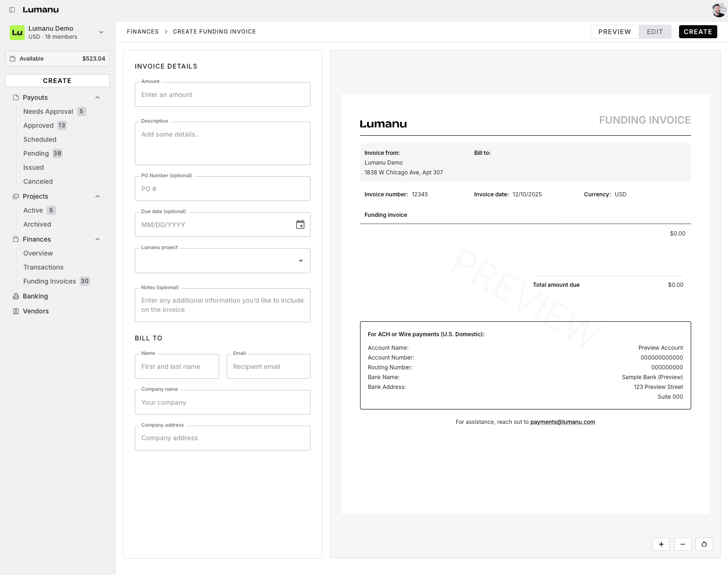Click the Payouts section icon
728x575 pixels.
click(x=16, y=97)
